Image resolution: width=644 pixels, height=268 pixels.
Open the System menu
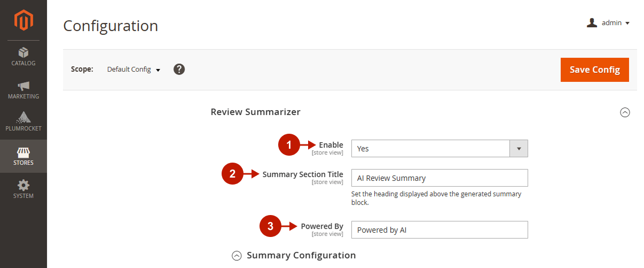(23, 189)
